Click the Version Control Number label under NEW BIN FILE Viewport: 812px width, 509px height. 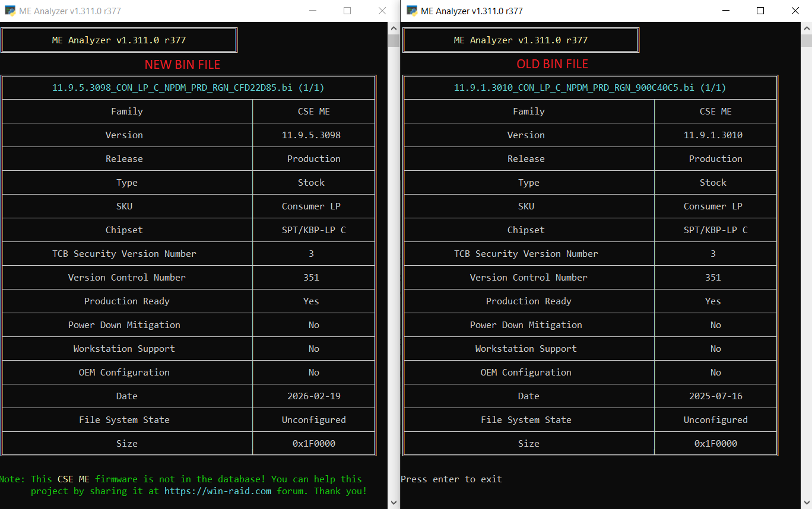point(126,278)
